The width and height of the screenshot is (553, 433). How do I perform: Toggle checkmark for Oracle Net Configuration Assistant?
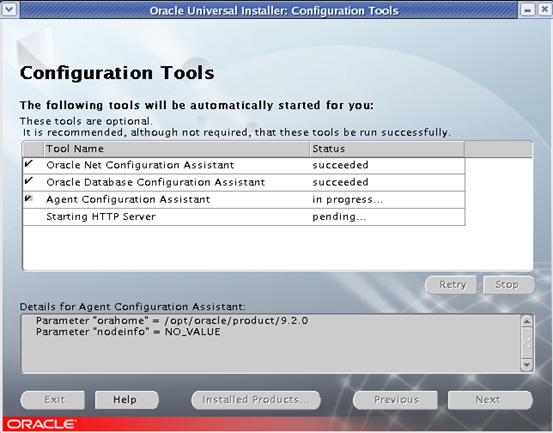[x=29, y=164]
